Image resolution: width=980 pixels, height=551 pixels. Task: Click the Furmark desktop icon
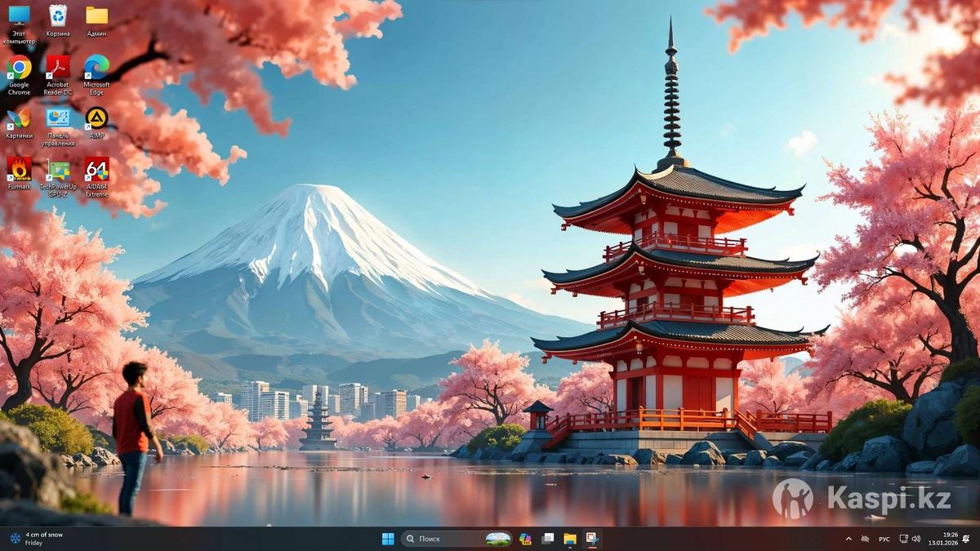coord(19,170)
